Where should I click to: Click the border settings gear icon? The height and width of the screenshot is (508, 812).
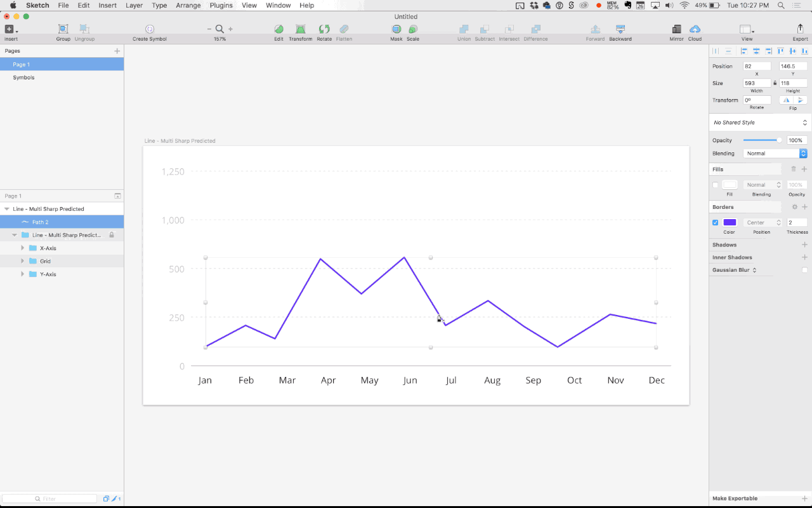point(794,207)
